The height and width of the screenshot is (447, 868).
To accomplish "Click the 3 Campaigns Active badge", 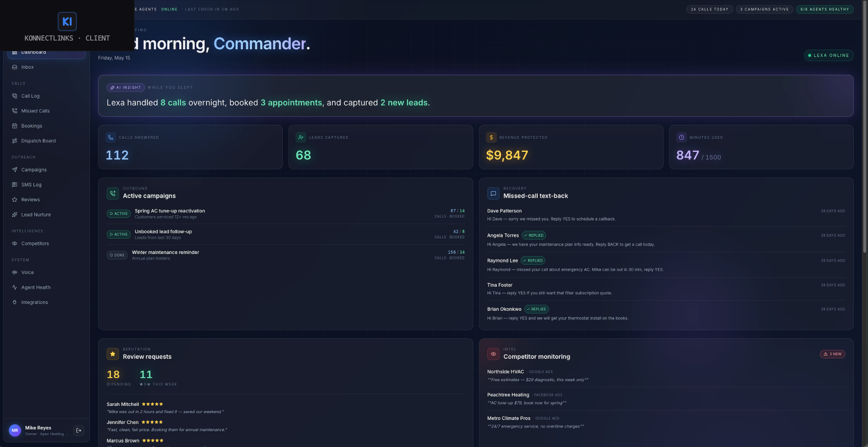I will tap(764, 9).
